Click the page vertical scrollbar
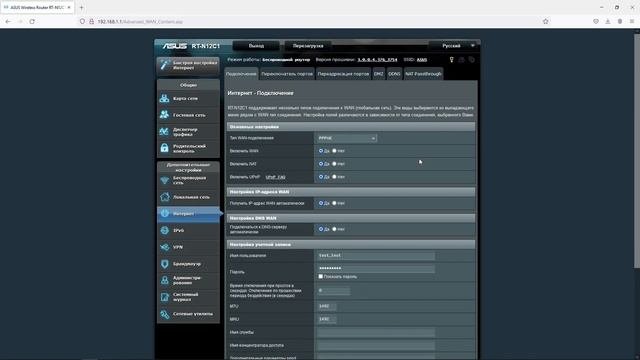The height and width of the screenshot is (360, 640). coord(637,151)
